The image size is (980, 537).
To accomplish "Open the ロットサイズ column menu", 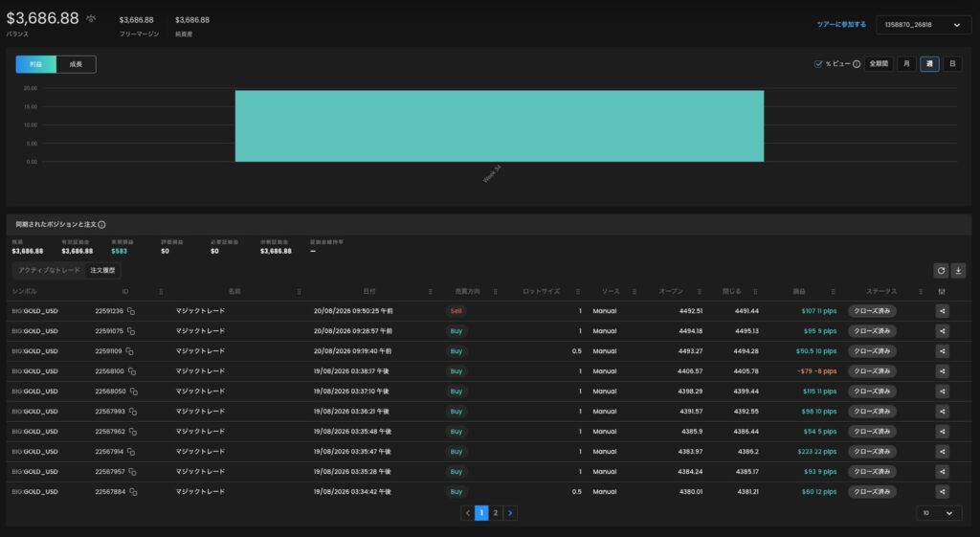I will tap(577, 291).
